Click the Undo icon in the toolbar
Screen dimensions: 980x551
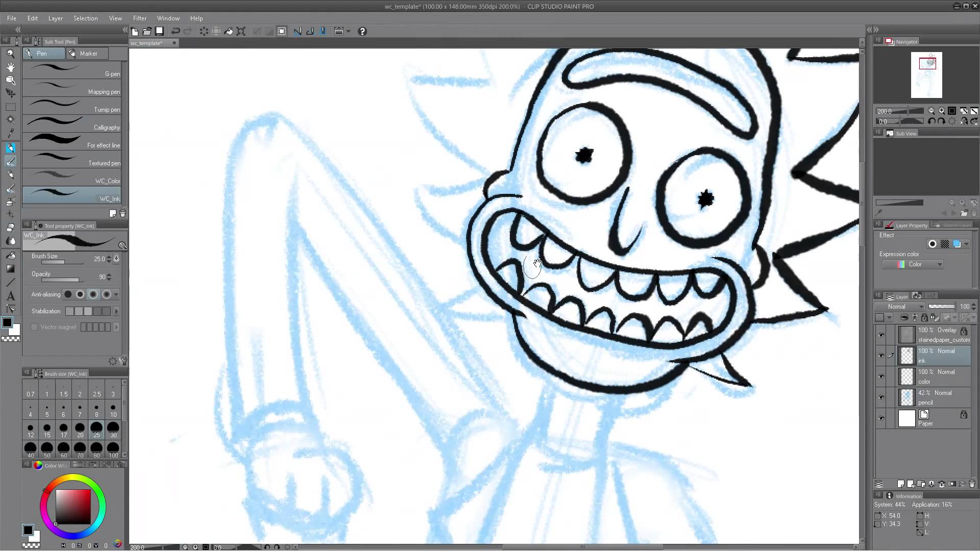176,31
